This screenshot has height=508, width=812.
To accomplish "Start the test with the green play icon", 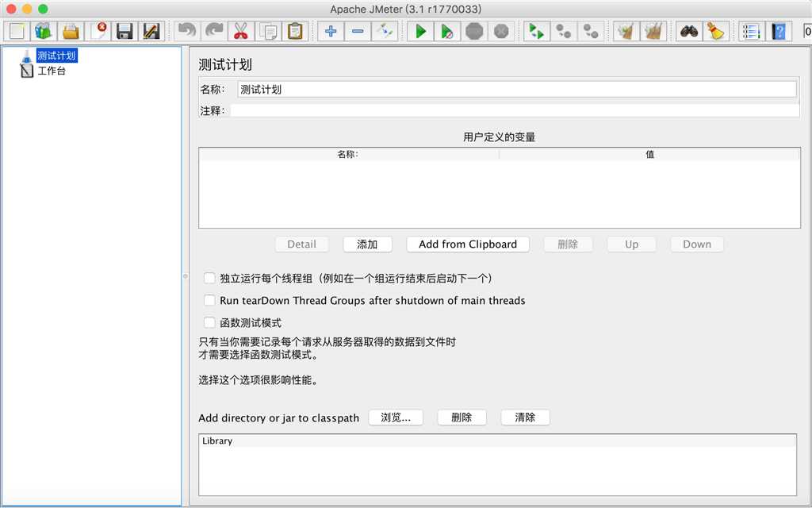I will pyautogui.click(x=420, y=31).
